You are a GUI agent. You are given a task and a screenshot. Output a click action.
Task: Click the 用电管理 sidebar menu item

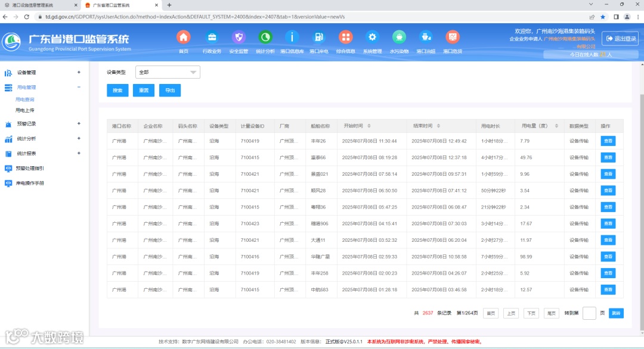pyautogui.click(x=26, y=88)
